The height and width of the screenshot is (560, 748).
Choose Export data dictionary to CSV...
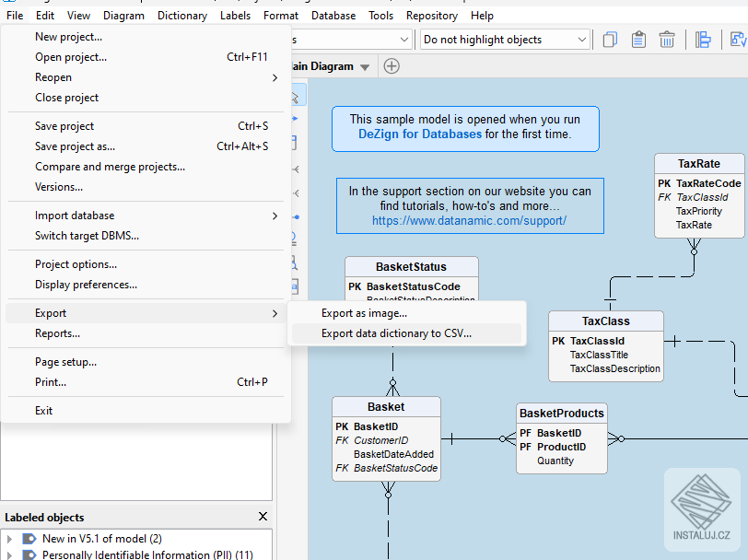[406, 333]
